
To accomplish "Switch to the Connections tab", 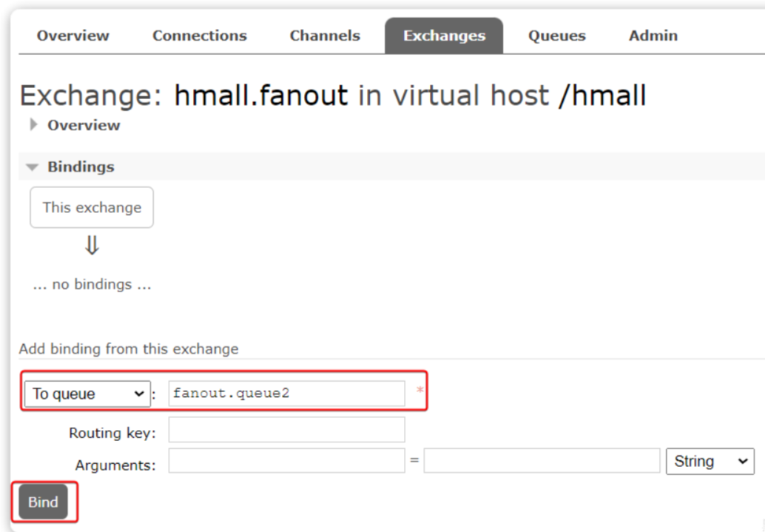I will point(199,36).
